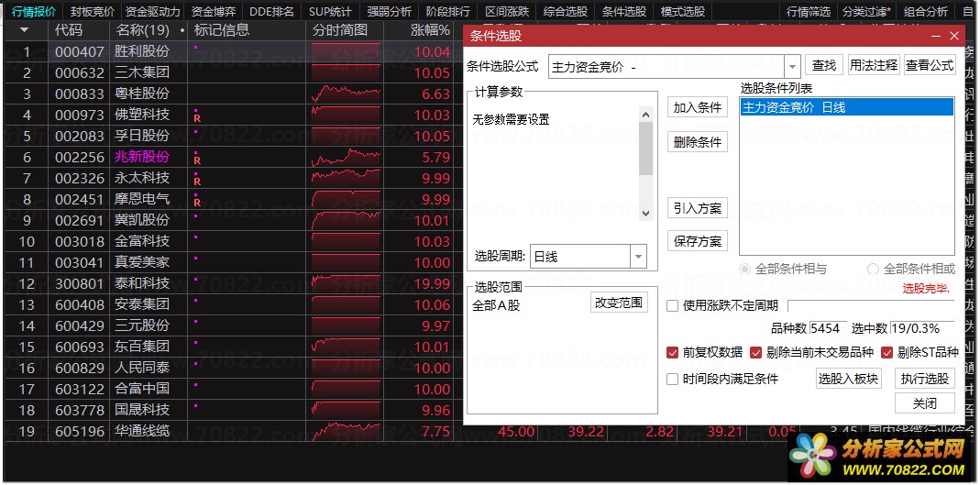Image resolution: width=980 pixels, height=485 pixels.
Task: Select stock row 国晟科技
Action: (142, 410)
